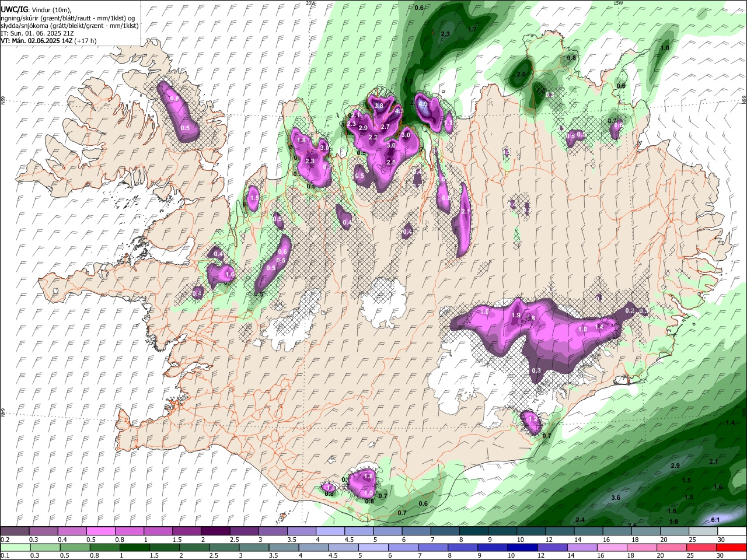Viewport: 747px width, 560px height.
Task: Select dark blue rain swatch between 10 and 12
Action: (x=523, y=547)
